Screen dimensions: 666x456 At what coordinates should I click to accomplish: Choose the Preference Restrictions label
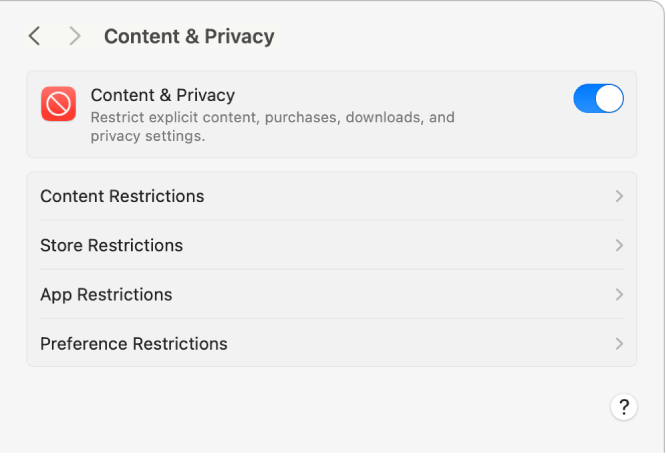[x=134, y=344]
